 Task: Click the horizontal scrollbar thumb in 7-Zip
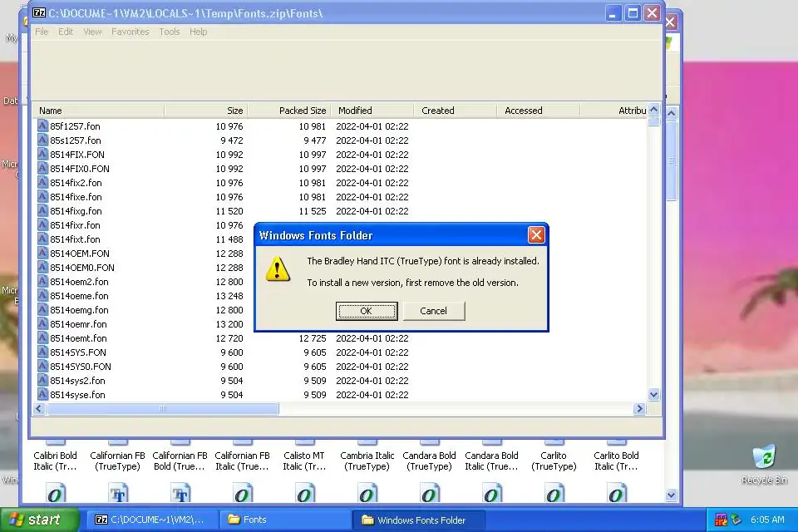point(163,408)
